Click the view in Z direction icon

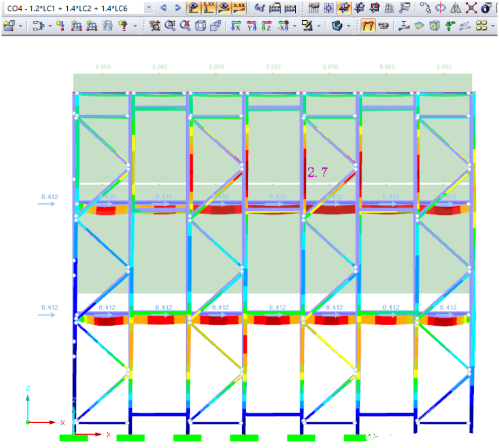pyautogui.click(x=267, y=26)
